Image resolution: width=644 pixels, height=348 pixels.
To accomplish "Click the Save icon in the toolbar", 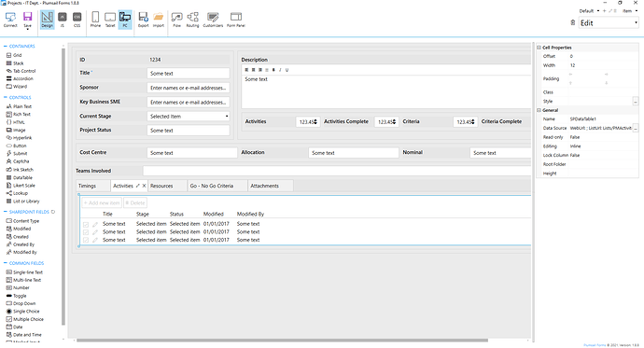I will coord(27,17).
